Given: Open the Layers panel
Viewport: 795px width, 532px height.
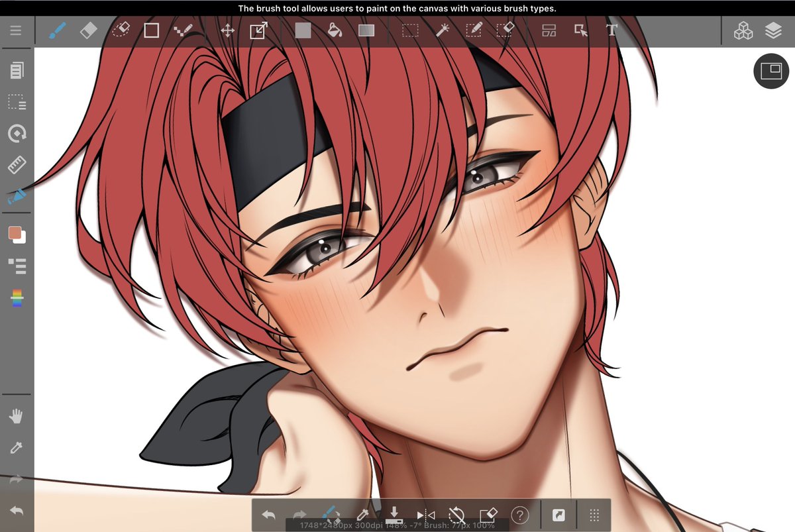Looking at the screenshot, I should pos(773,30).
